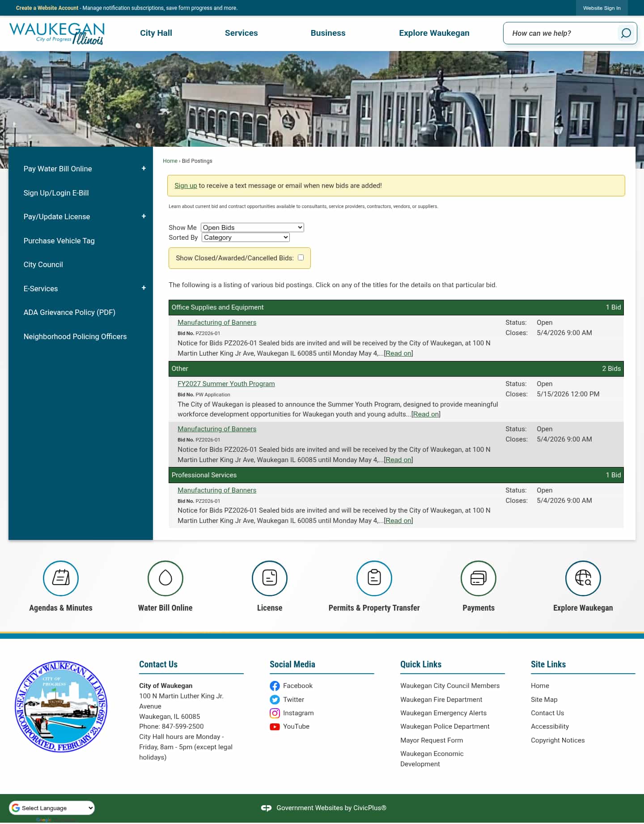This screenshot has width=644, height=824.
Task: Click the Professional Services category header
Action: pyautogui.click(x=396, y=475)
